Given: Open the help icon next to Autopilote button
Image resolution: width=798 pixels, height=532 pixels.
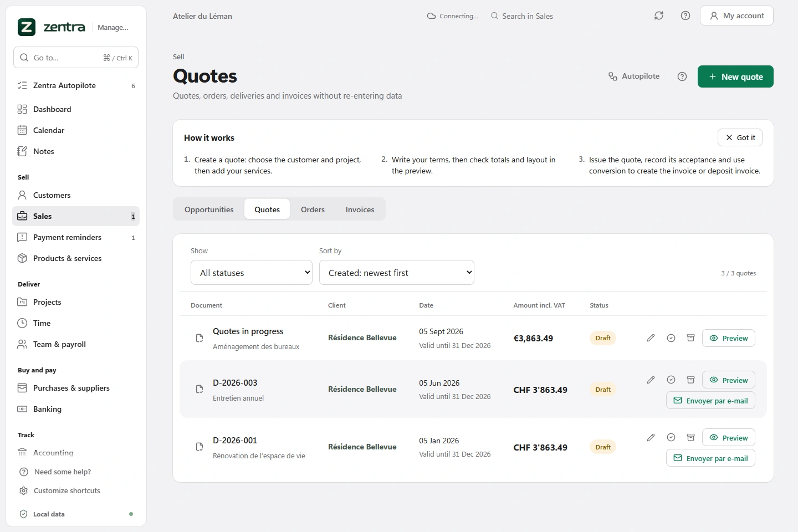Looking at the screenshot, I should click(682, 76).
